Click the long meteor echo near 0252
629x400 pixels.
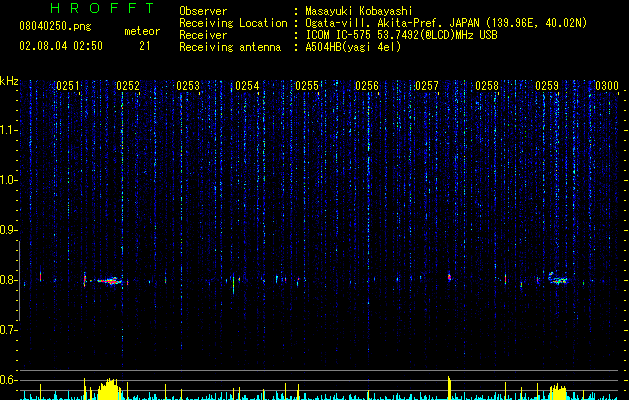coord(108,281)
